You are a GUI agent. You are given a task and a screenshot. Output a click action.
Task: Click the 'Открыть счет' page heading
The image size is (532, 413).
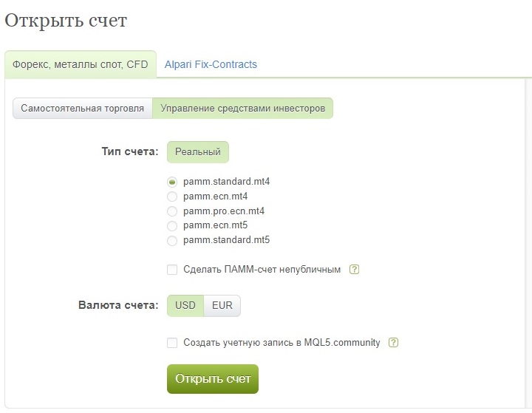[x=66, y=21]
